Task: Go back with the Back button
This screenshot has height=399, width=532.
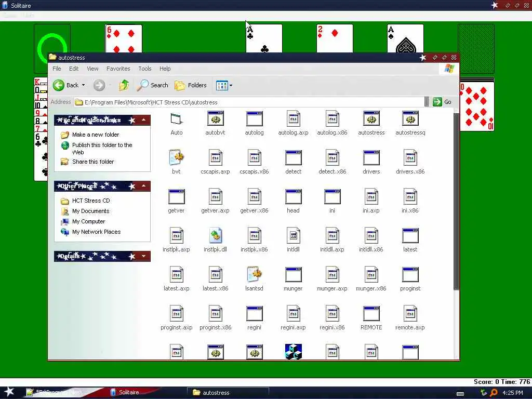Action: [x=66, y=85]
